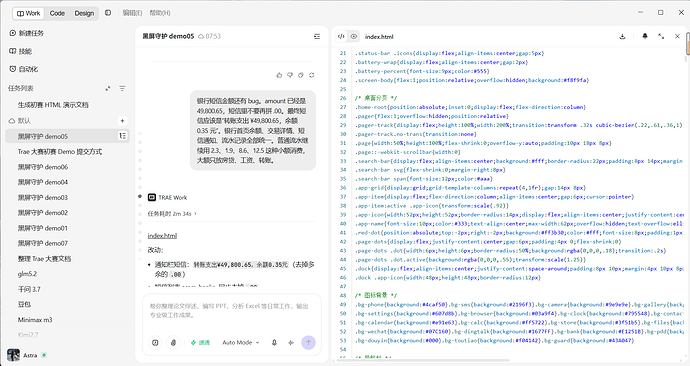This screenshot has height=366, width=690.
Task: Click the sparkle enhance icon
Action: (x=291, y=342)
